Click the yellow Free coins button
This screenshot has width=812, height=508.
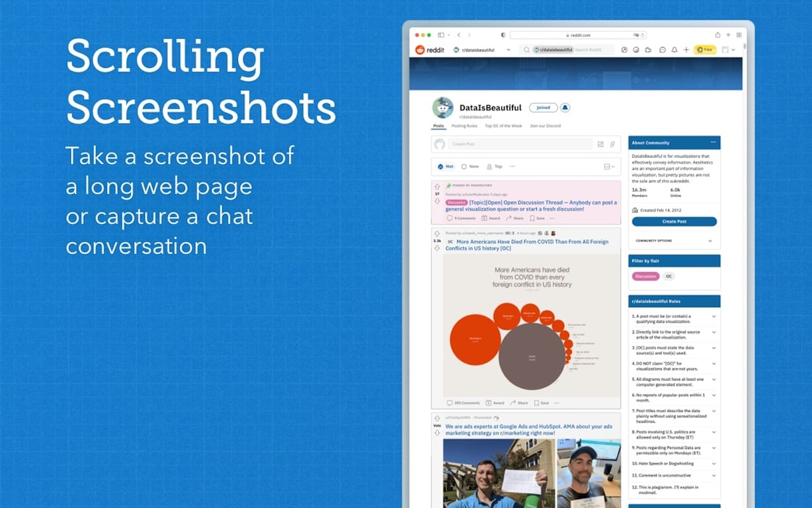click(704, 50)
